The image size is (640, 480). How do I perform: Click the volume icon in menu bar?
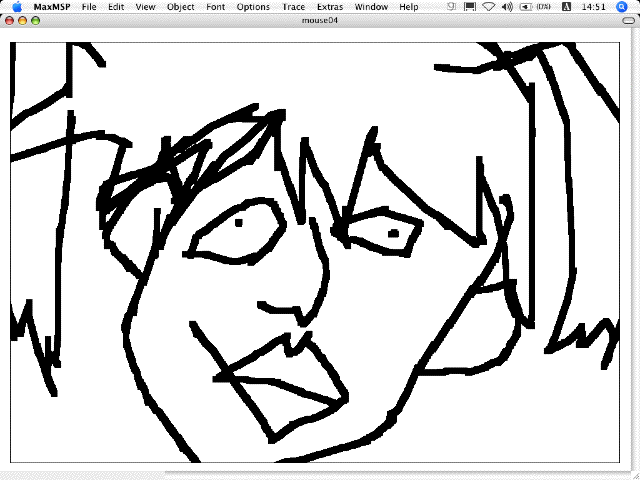(x=507, y=7)
